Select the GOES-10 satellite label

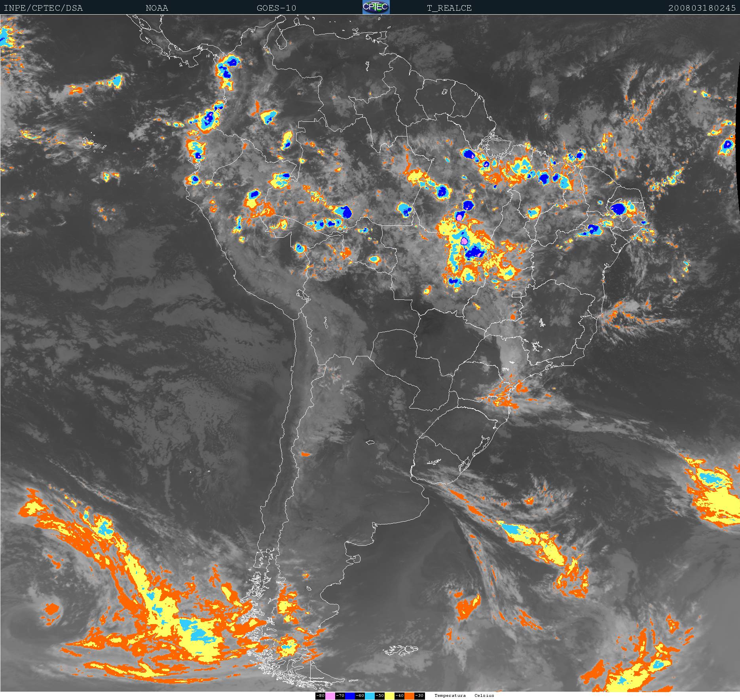[276, 8]
